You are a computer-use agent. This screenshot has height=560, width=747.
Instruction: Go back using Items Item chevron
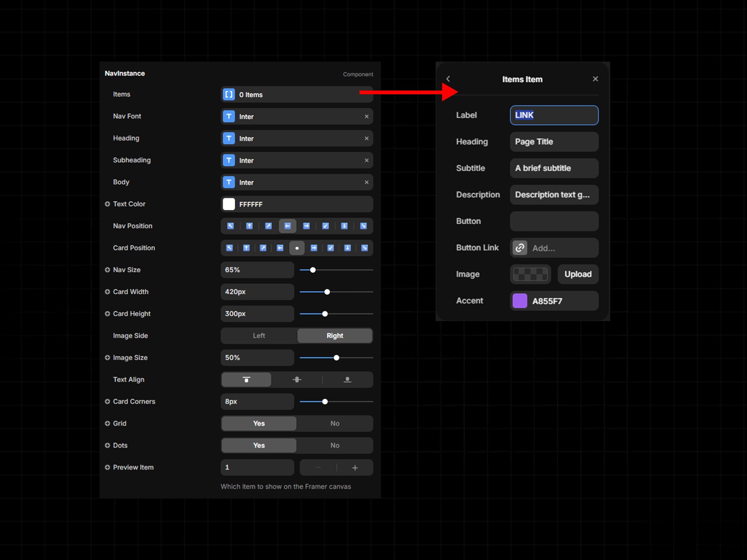tap(448, 79)
